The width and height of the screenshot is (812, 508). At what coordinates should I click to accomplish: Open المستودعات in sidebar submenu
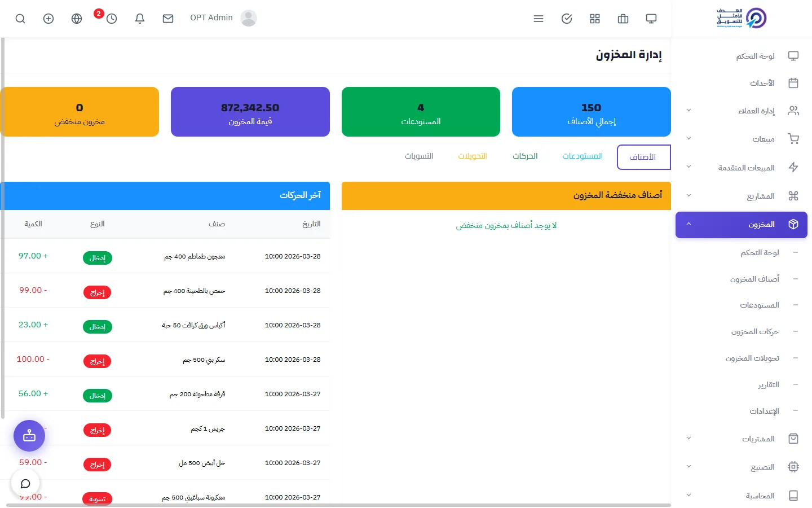[x=760, y=305]
